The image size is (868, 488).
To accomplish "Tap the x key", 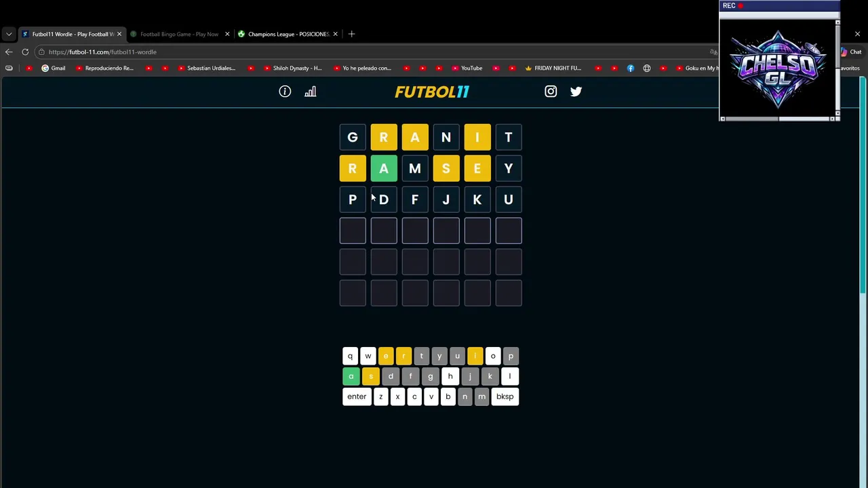I will point(397,396).
